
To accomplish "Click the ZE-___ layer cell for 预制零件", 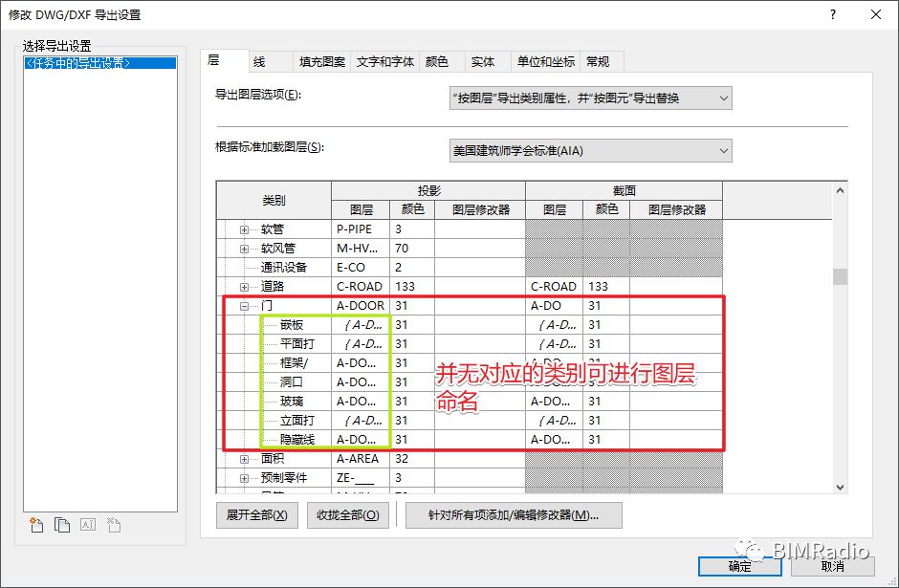I will click(361, 478).
